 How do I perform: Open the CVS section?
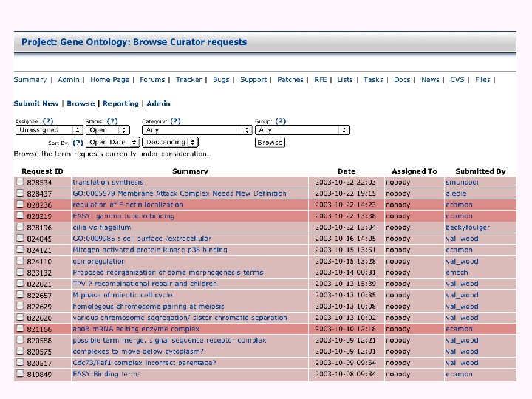[x=457, y=79]
